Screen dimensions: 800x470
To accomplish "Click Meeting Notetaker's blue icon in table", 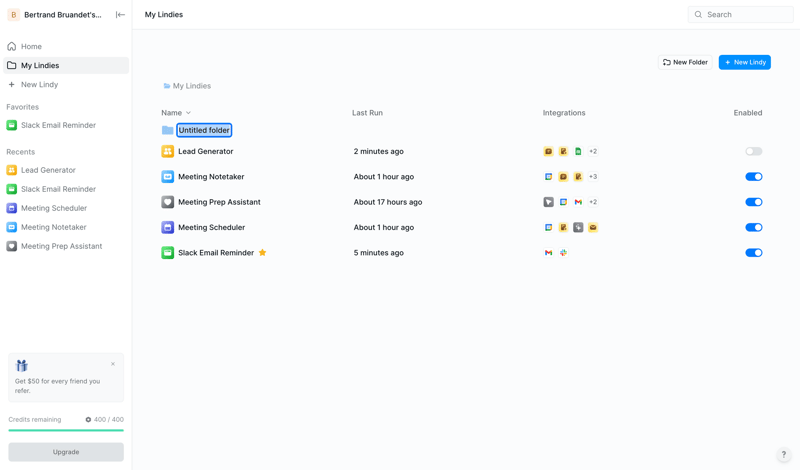I will 167,177.
